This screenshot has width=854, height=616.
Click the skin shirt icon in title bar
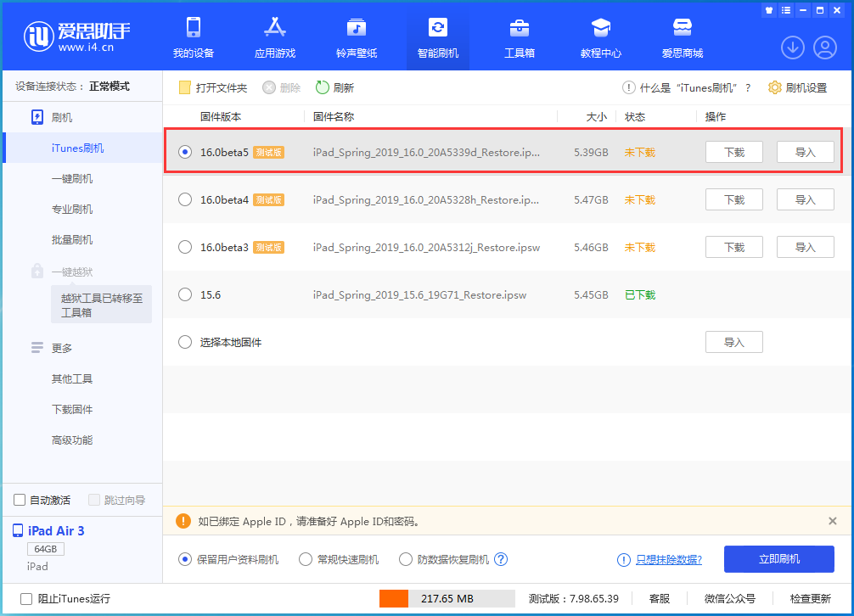click(x=768, y=10)
